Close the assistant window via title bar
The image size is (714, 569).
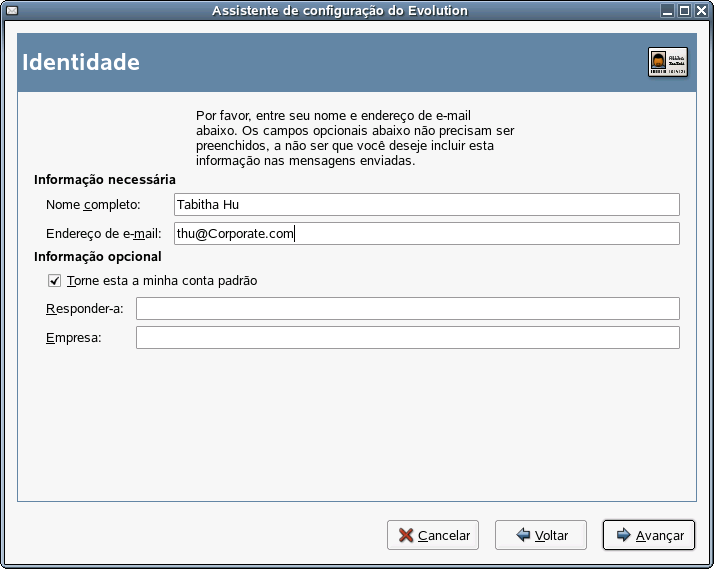[x=701, y=10]
